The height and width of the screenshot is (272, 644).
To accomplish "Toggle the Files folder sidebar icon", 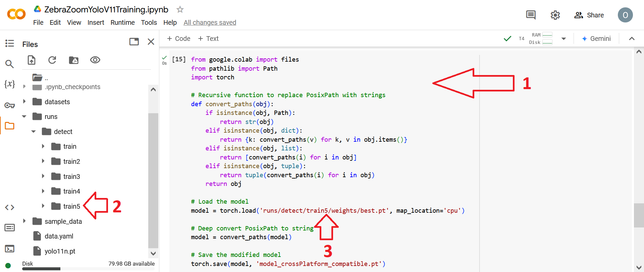I will 9,126.
